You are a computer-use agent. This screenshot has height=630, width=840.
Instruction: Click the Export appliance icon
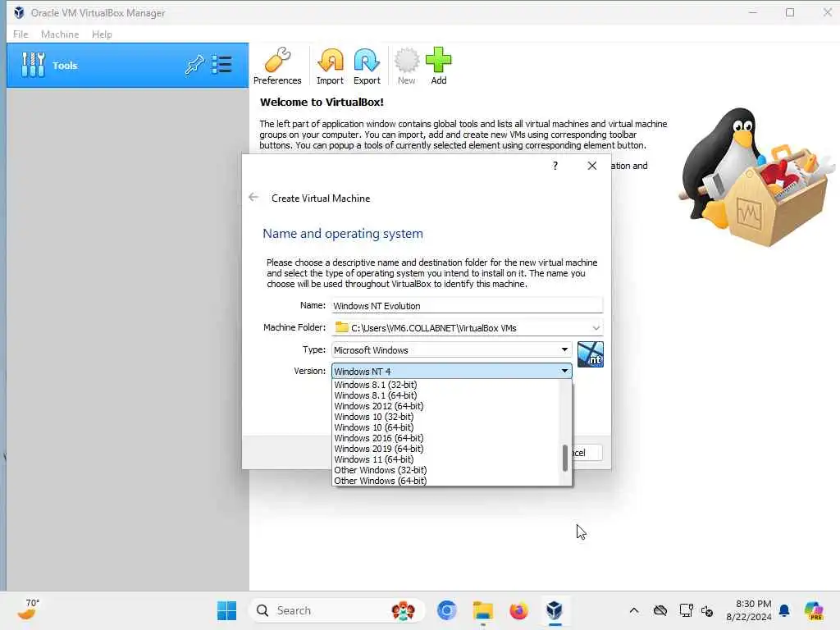[x=367, y=66]
